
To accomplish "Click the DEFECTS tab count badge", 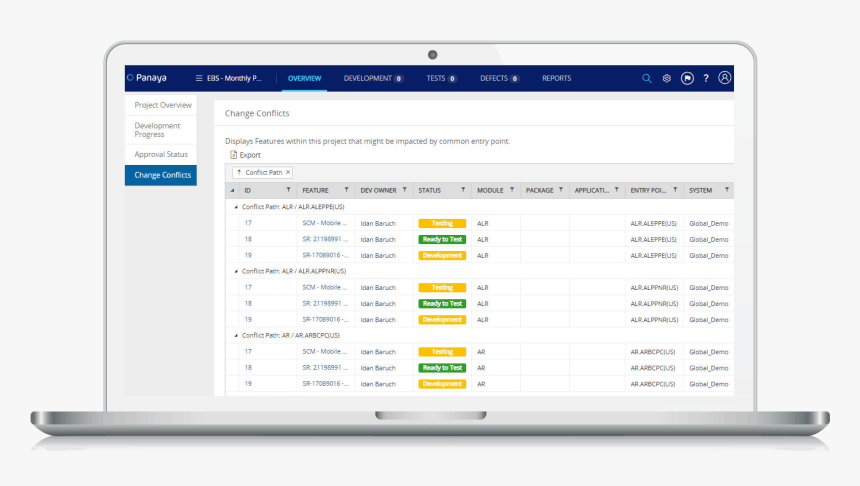I will [514, 78].
